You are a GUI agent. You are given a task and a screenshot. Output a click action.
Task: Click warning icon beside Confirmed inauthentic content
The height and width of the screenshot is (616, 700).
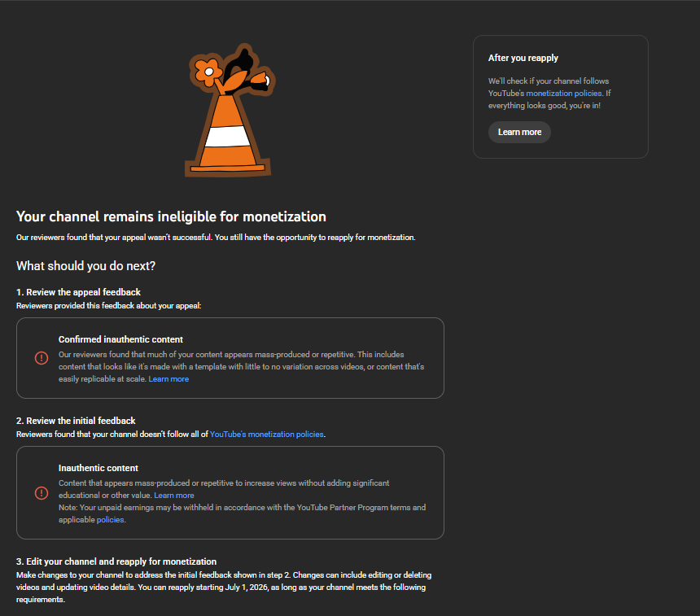(42, 358)
